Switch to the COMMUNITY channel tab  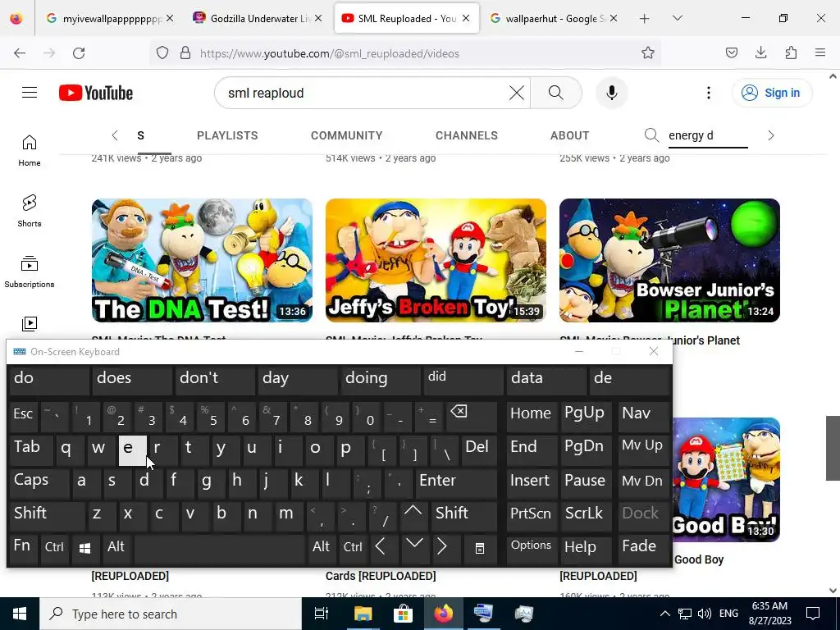coord(347,135)
